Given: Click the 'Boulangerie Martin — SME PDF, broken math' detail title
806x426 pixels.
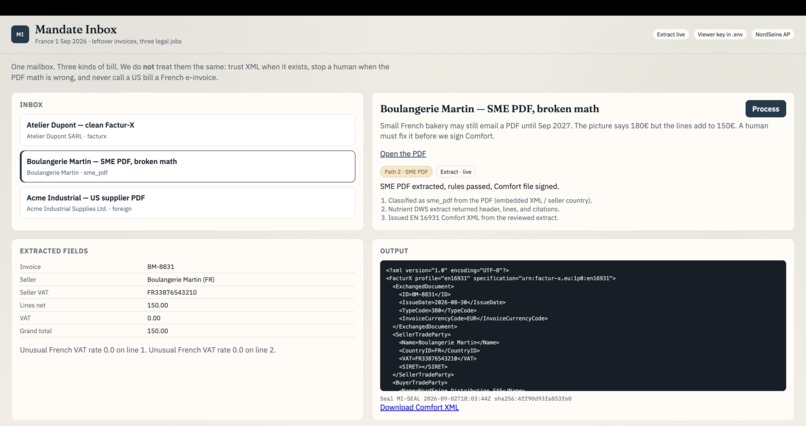Looking at the screenshot, I should [x=489, y=109].
